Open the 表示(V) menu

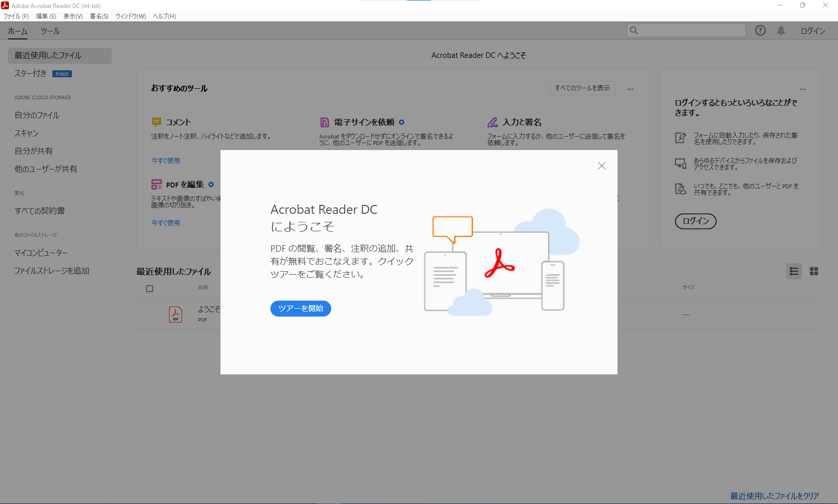(73, 16)
